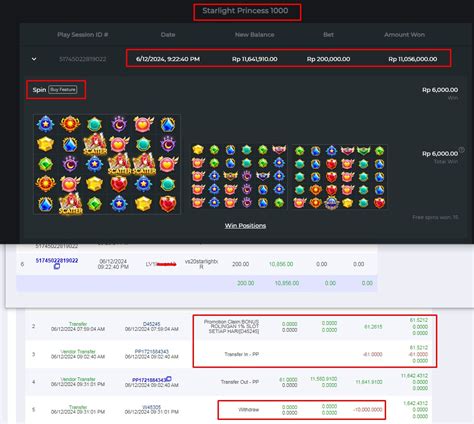Click the green 10,856.00 total in the summary row
This screenshot has height=424, width=474.
[287, 283]
